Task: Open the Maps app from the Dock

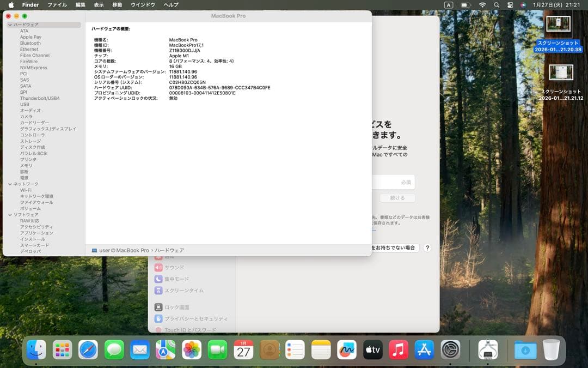Action: tap(166, 351)
